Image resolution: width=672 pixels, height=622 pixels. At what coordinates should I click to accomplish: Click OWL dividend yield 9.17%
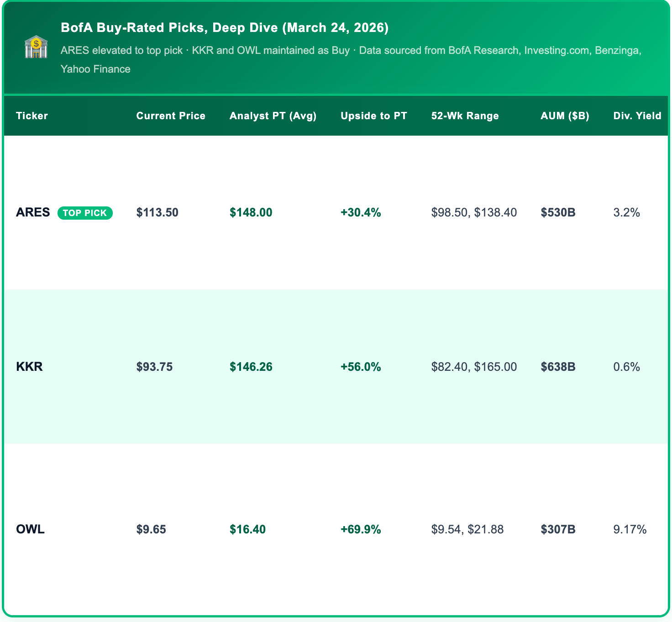click(630, 529)
